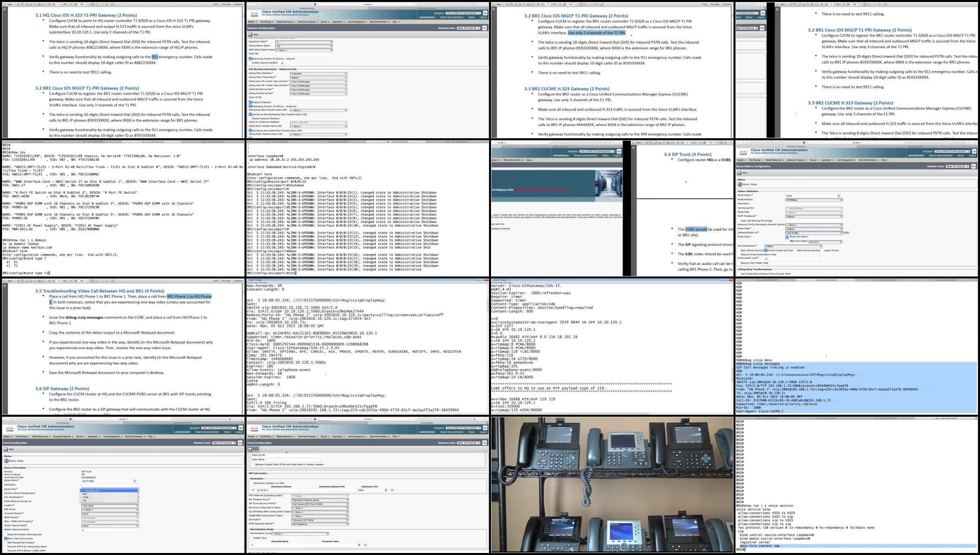Open Navigation dropdown in Gateway Configuration frame
Viewport: 980px width, 555px height.
click(464, 13)
